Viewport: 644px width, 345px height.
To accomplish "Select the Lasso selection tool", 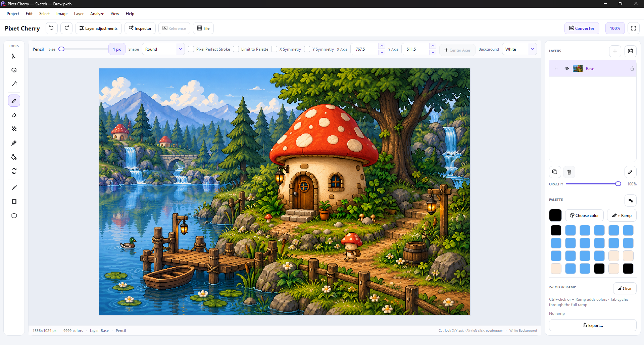I will point(14,70).
